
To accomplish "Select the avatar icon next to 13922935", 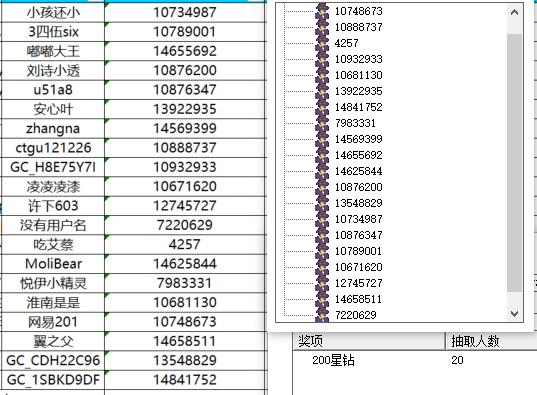I will pyautogui.click(x=322, y=91).
